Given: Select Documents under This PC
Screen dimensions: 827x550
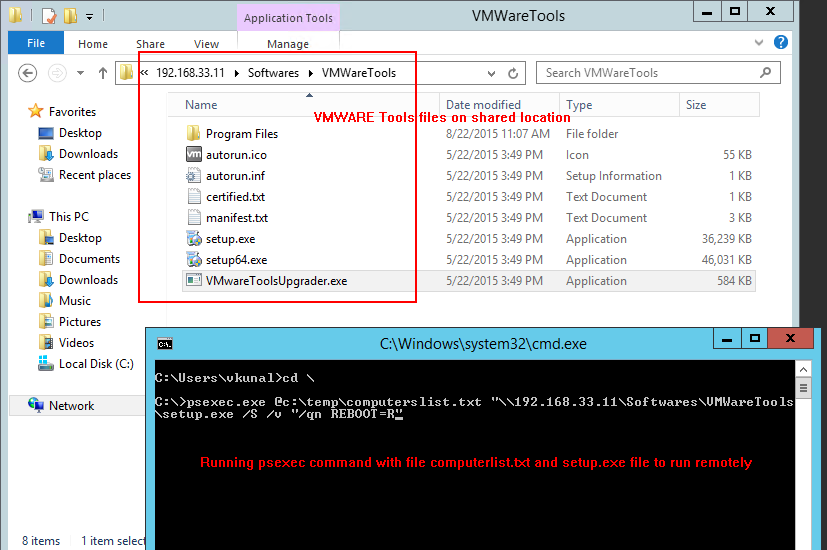Looking at the screenshot, I should pos(89,259).
